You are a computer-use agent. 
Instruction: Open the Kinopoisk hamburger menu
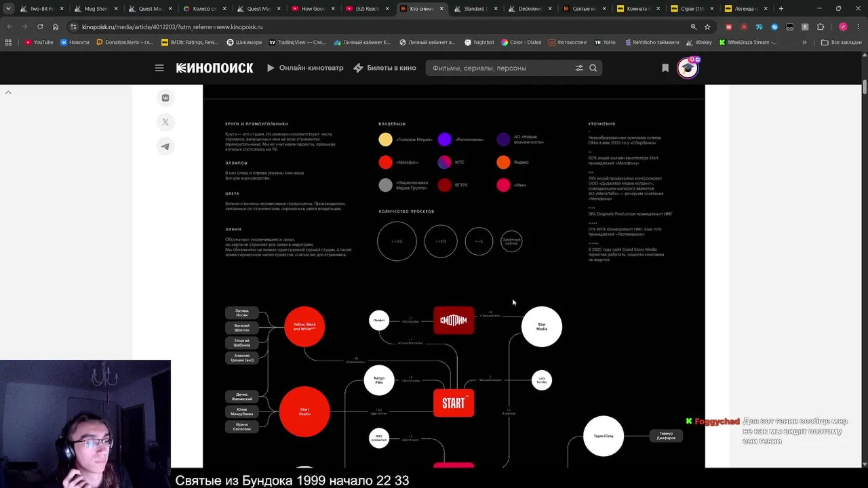click(159, 68)
